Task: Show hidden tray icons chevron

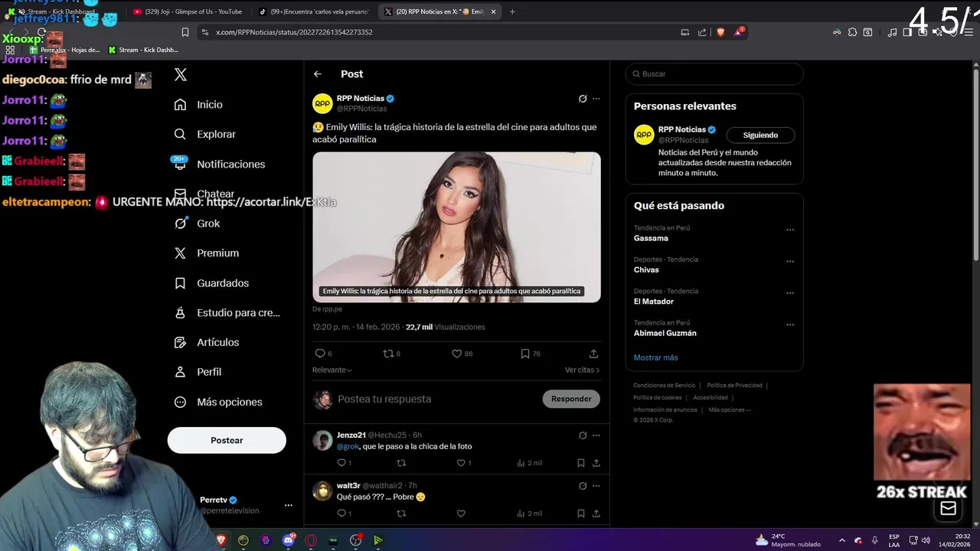Action: click(842, 540)
